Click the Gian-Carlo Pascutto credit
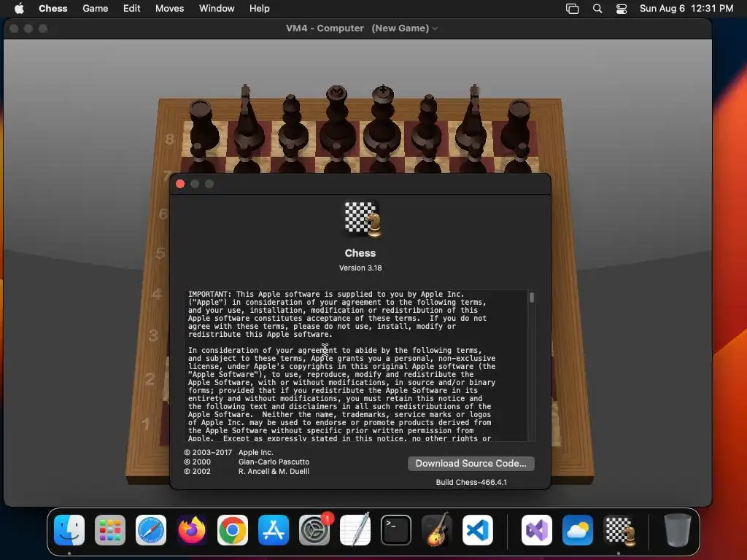This screenshot has width=747, height=560. [274, 462]
